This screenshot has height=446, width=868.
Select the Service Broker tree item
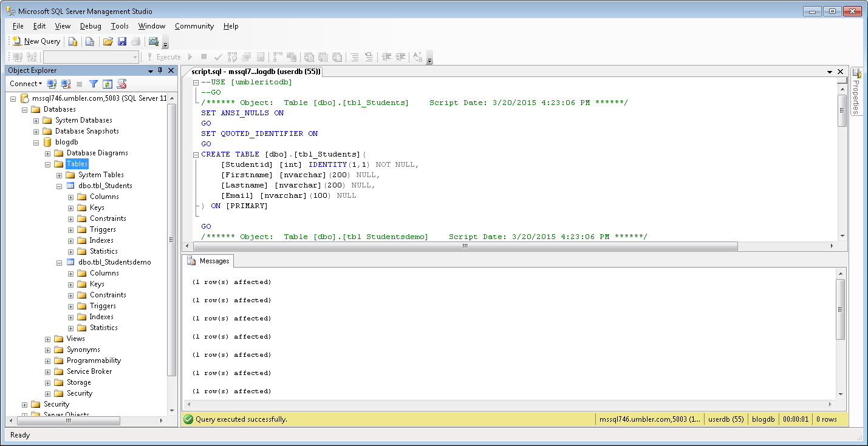click(89, 371)
